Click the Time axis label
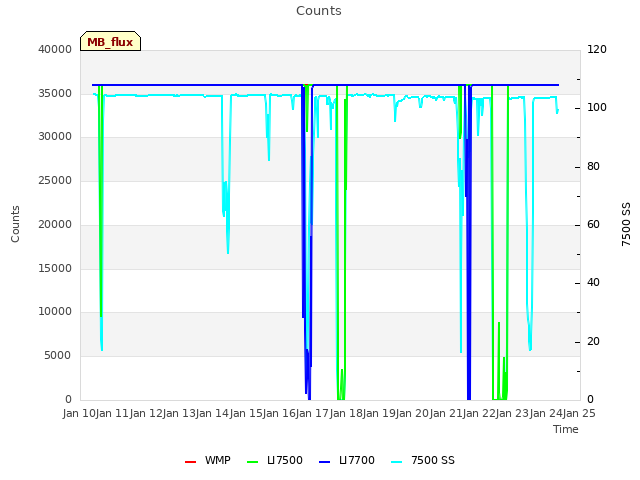Screen dimensions: 640x480 pyautogui.click(x=566, y=429)
